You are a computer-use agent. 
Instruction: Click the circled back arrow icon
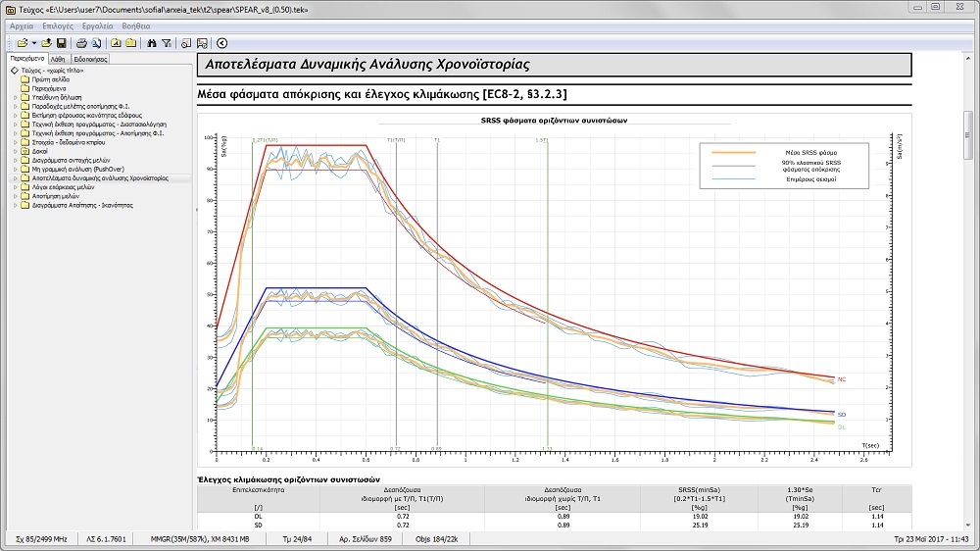click(222, 43)
